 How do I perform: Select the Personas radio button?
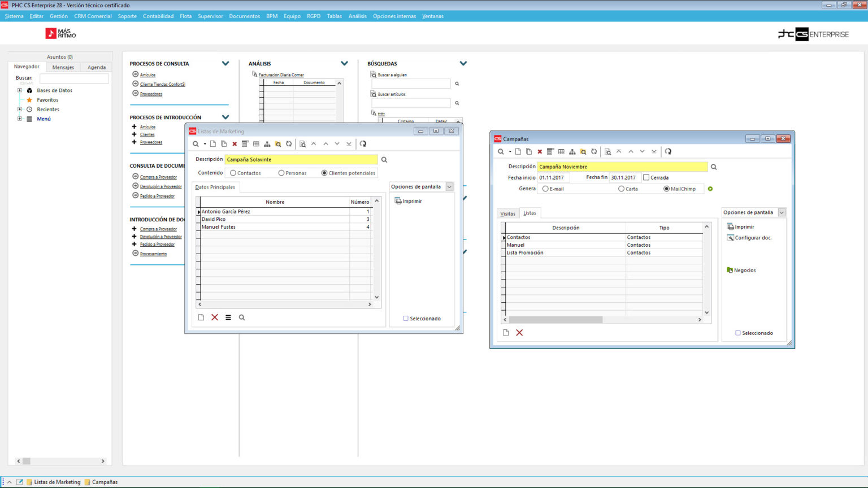coord(281,173)
